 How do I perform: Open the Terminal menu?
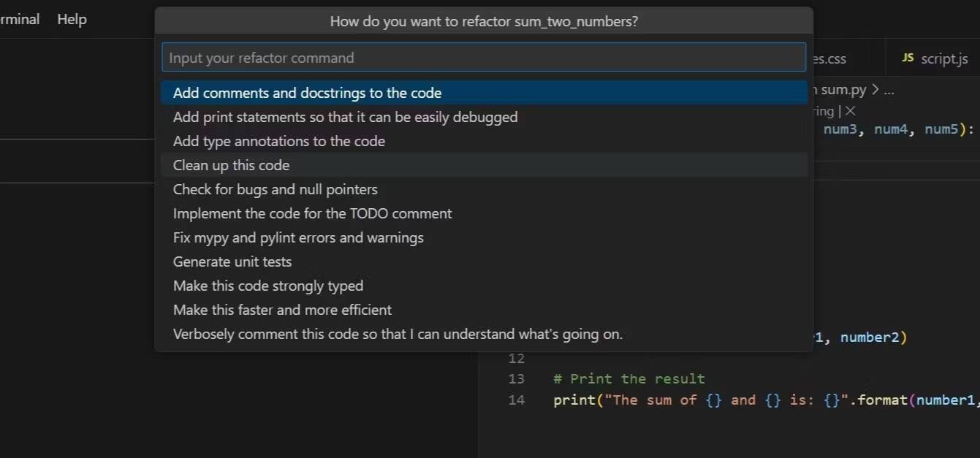pyautogui.click(x=20, y=19)
